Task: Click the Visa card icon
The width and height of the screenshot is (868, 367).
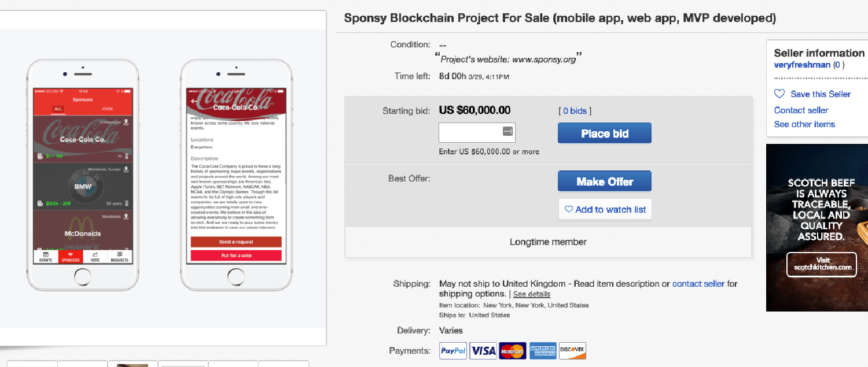Action: [483, 350]
